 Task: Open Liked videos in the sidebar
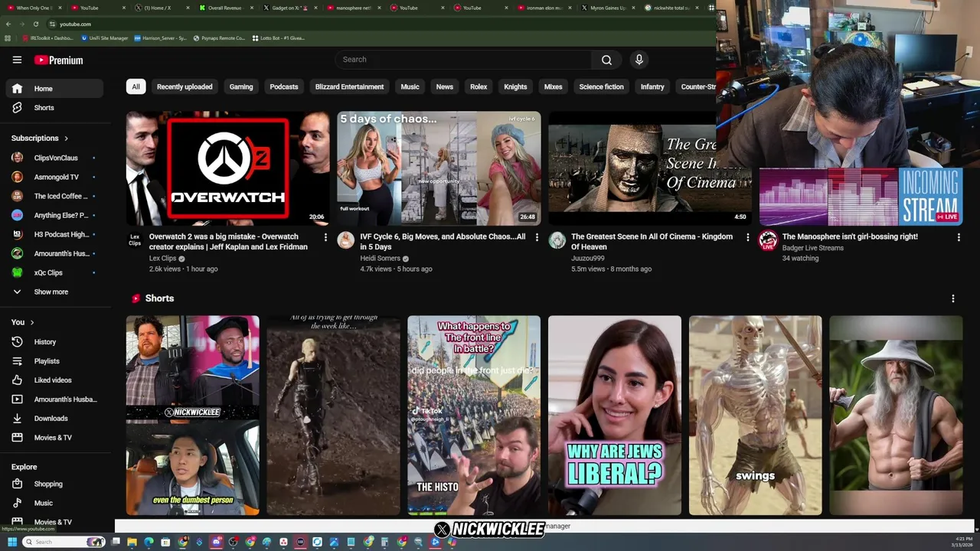click(x=54, y=380)
